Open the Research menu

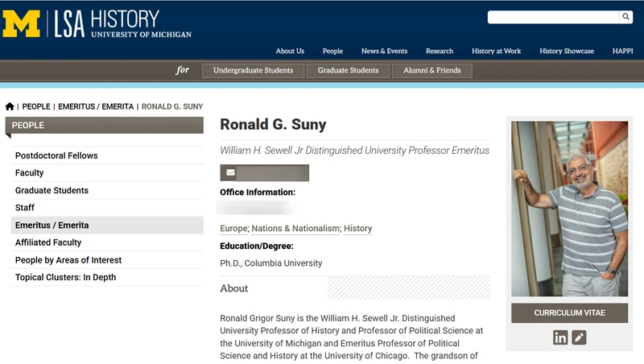pos(440,51)
